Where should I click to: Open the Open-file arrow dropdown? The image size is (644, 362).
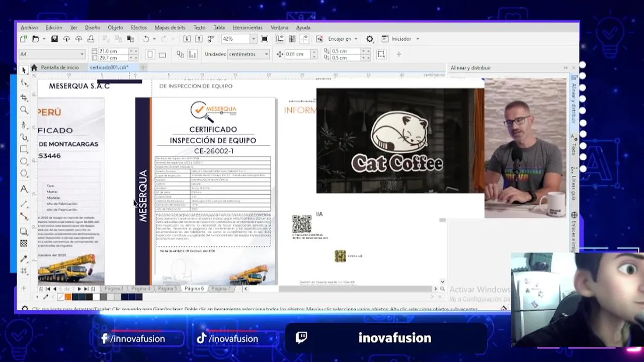[44, 39]
